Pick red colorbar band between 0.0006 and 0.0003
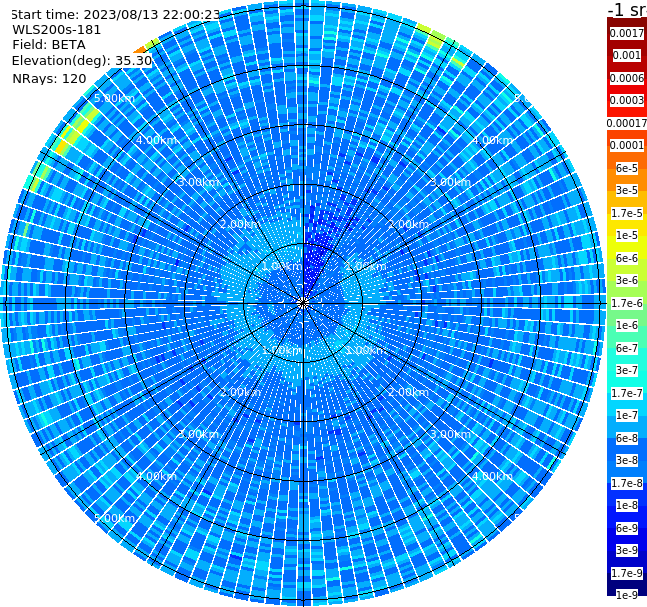Screen dimensions: 647x607 [x=627, y=89]
